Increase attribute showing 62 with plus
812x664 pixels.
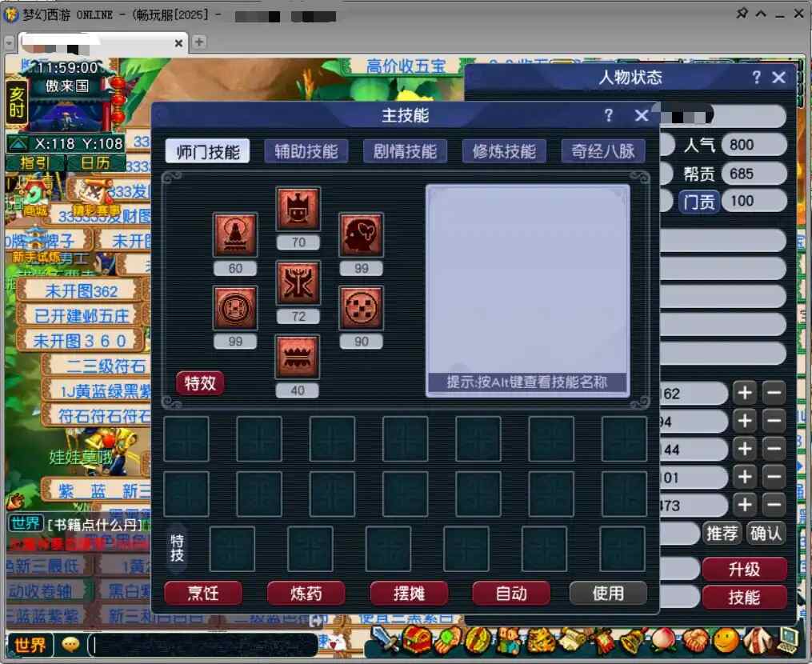tap(745, 393)
